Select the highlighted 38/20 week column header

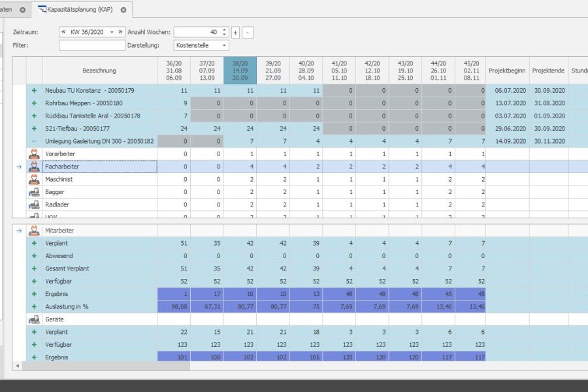(240, 70)
